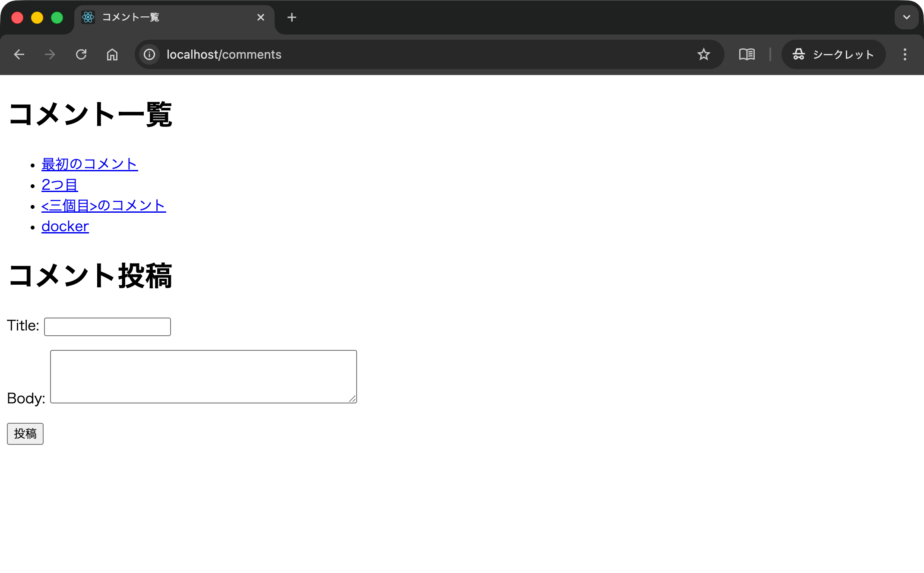This screenshot has height=573, width=924.
Task: Reload the current page
Action: coord(82,54)
